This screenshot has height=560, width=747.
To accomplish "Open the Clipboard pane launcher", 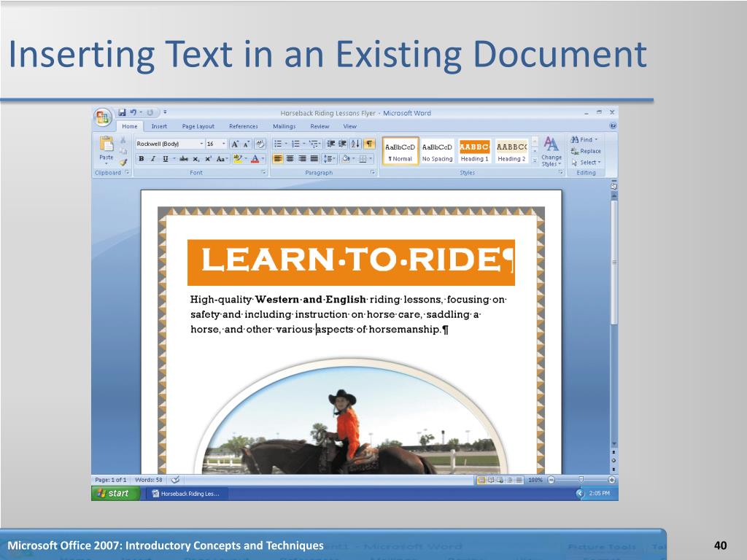I will pos(127,172).
